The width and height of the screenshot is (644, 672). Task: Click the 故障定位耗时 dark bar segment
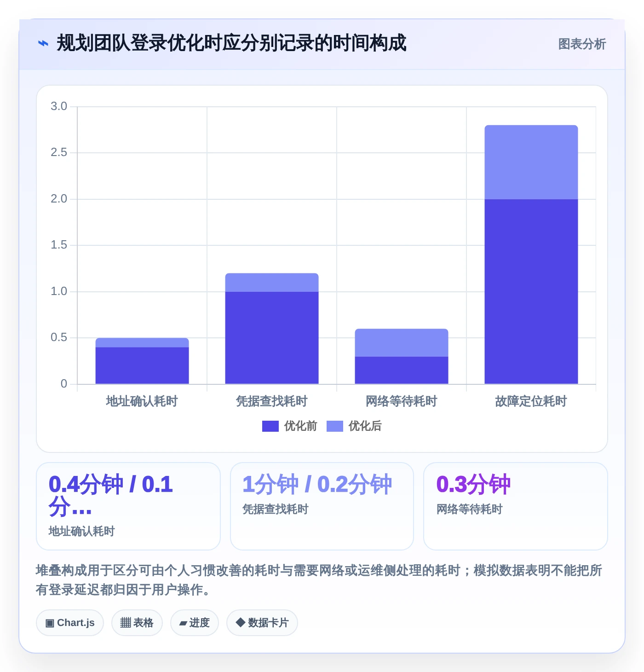pyautogui.click(x=531, y=291)
